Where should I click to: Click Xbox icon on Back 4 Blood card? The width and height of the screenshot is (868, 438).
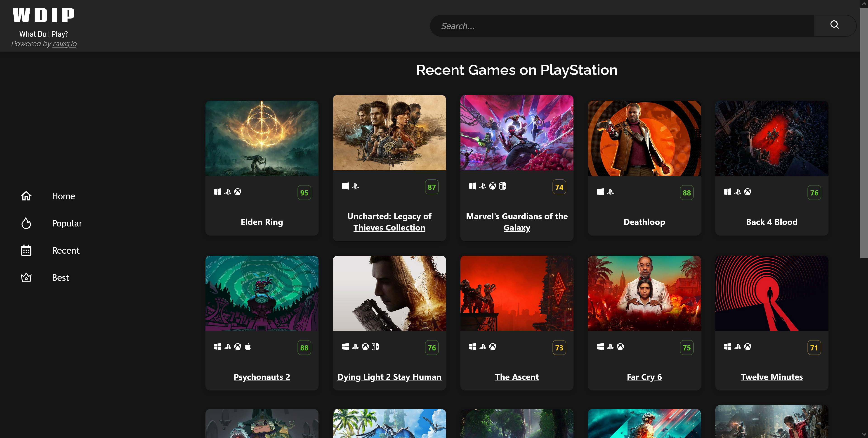tap(748, 192)
